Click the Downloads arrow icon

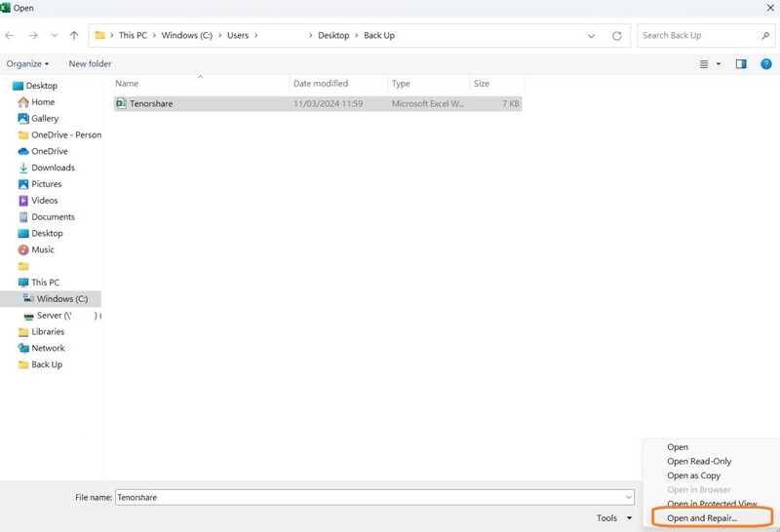coord(23,168)
